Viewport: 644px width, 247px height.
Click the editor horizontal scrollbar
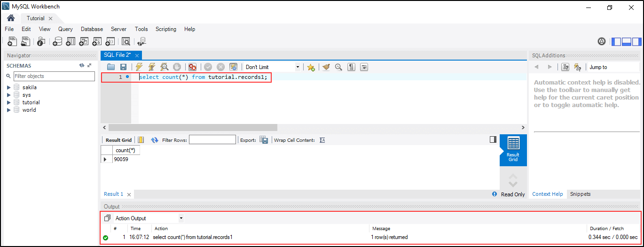(193, 128)
